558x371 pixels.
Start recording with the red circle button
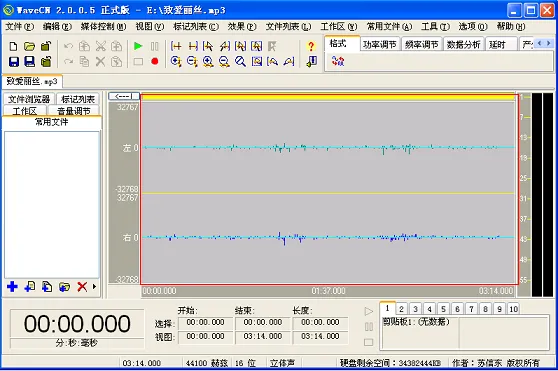point(154,62)
